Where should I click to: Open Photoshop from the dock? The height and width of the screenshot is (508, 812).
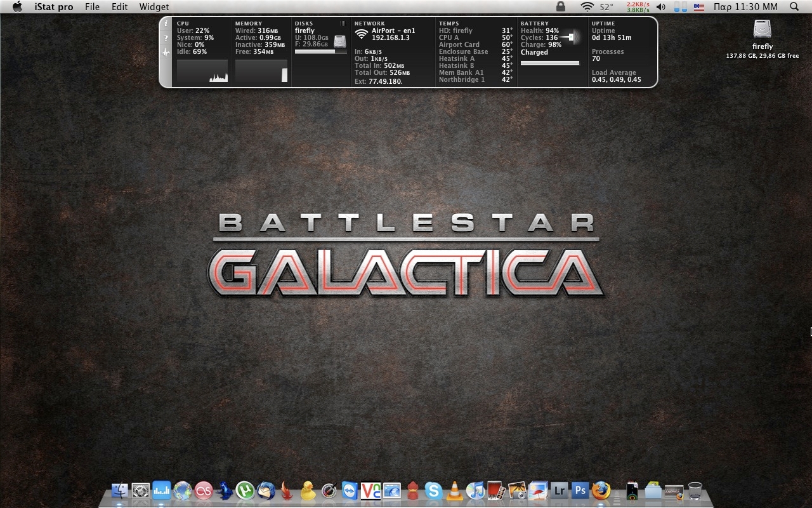pyautogui.click(x=580, y=490)
